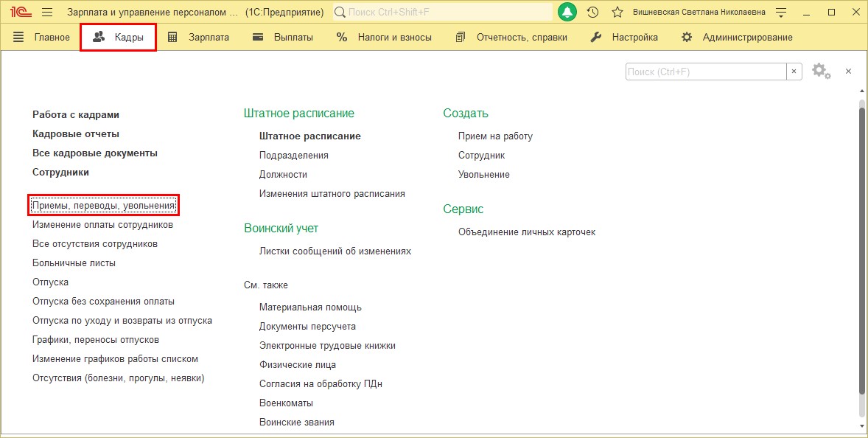Open Военкоматы
Viewport: 868px width, 438px height.
click(x=286, y=403)
